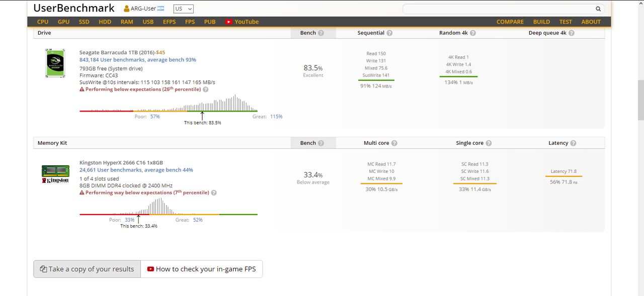
Task: Open the FPS menu
Action: [x=190, y=22]
